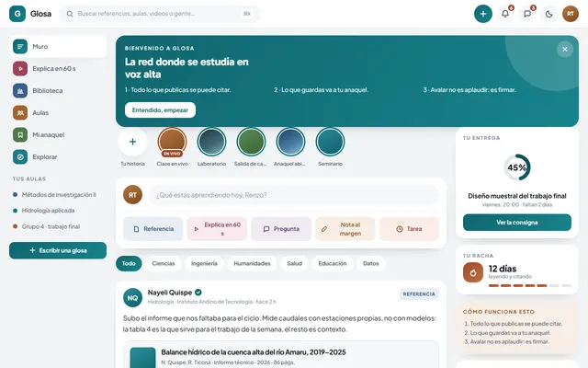Click the verified badge next to Nayeli Quispe

click(x=198, y=293)
